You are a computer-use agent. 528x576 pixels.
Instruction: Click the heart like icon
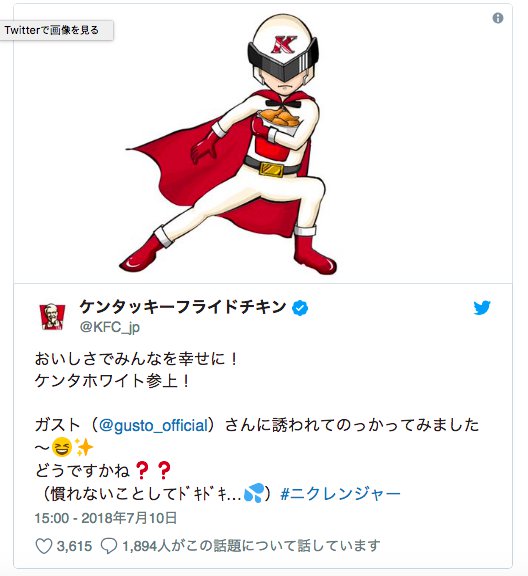43,546
